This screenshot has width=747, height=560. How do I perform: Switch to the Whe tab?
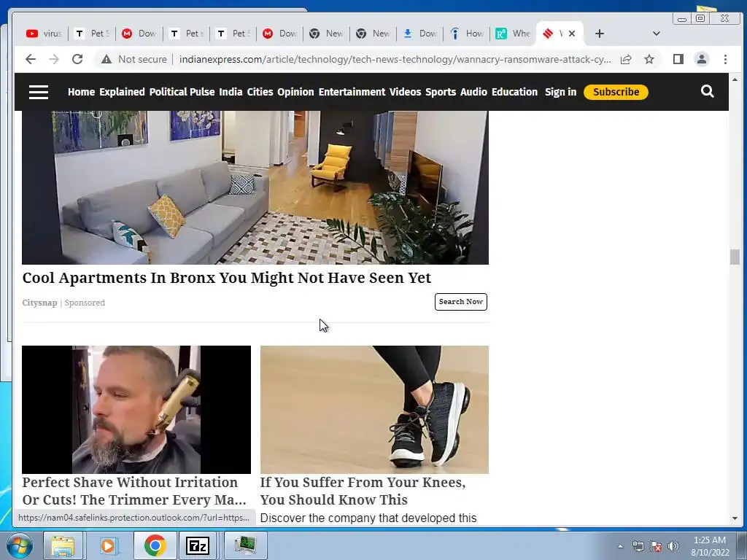(x=513, y=34)
